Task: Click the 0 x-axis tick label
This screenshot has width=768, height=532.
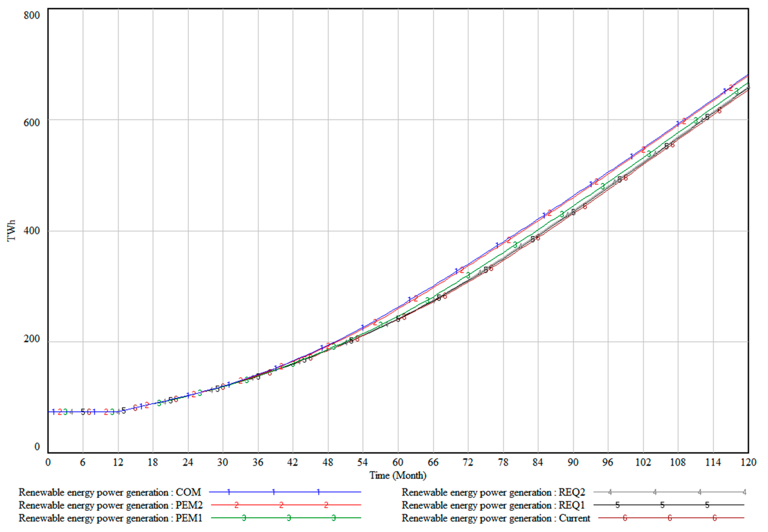Action: click(48, 462)
